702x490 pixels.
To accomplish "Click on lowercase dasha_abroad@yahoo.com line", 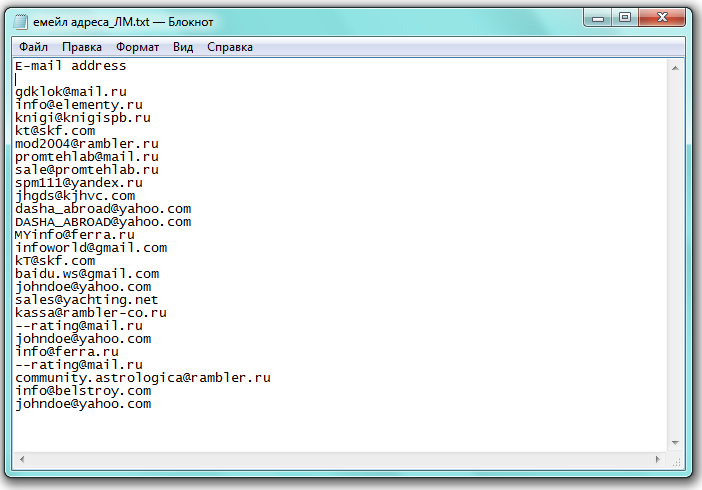I will click(x=103, y=209).
